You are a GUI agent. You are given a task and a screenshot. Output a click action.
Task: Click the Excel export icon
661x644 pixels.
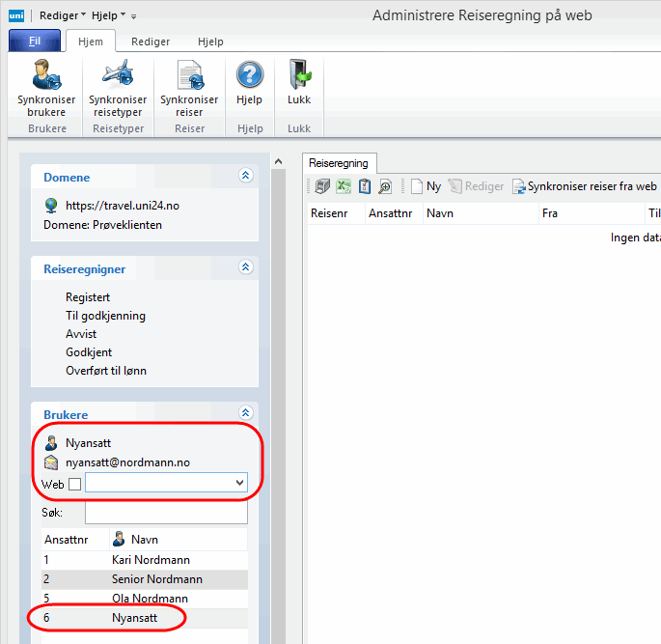point(343,186)
